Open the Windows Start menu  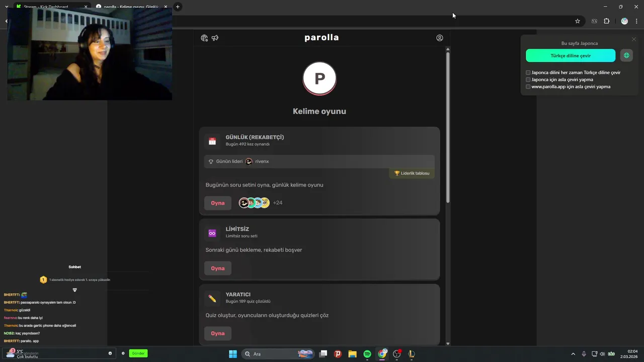tap(233, 354)
